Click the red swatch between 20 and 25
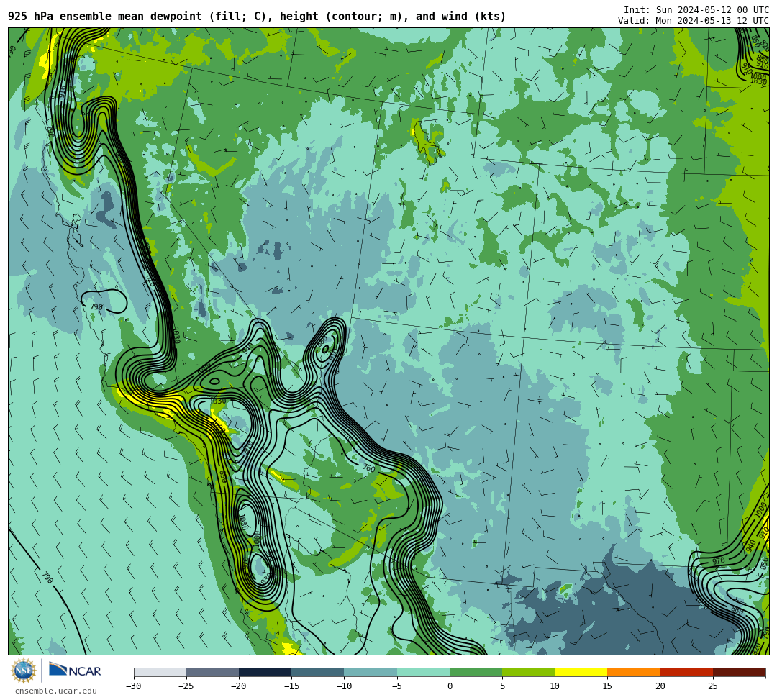Viewport: 777px width, 700px height. pos(686,672)
